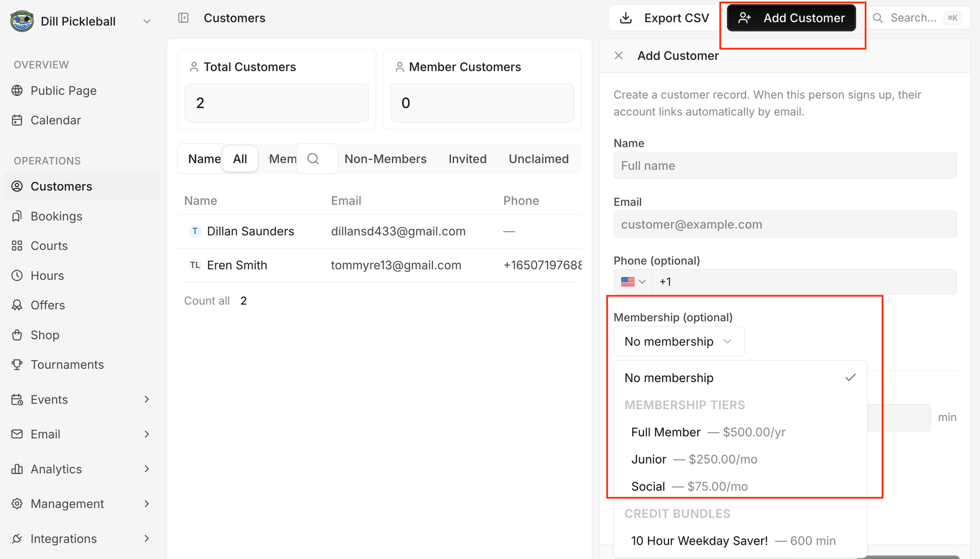The image size is (980, 559).
Task: Click the Export CSV button
Action: (x=664, y=18)
